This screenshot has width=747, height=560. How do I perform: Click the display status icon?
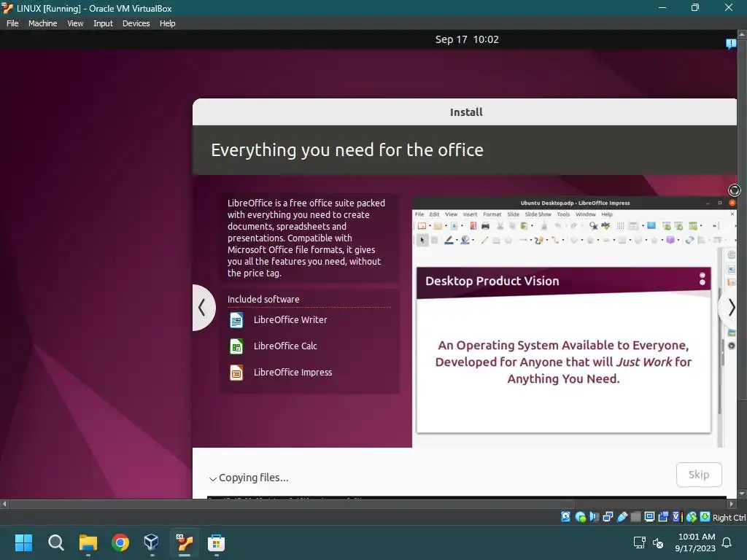click(649, 517)
